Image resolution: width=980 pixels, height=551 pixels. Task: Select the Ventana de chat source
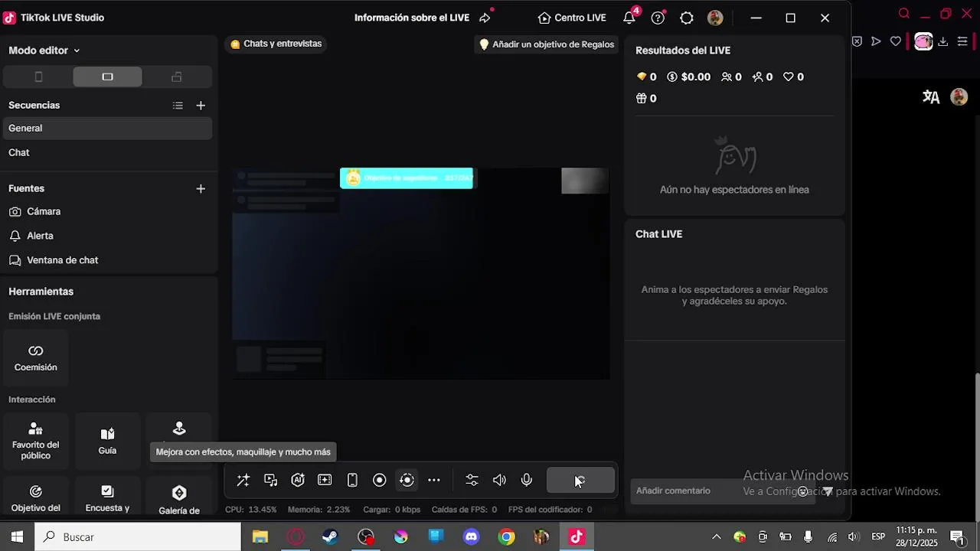coord(107,260)
